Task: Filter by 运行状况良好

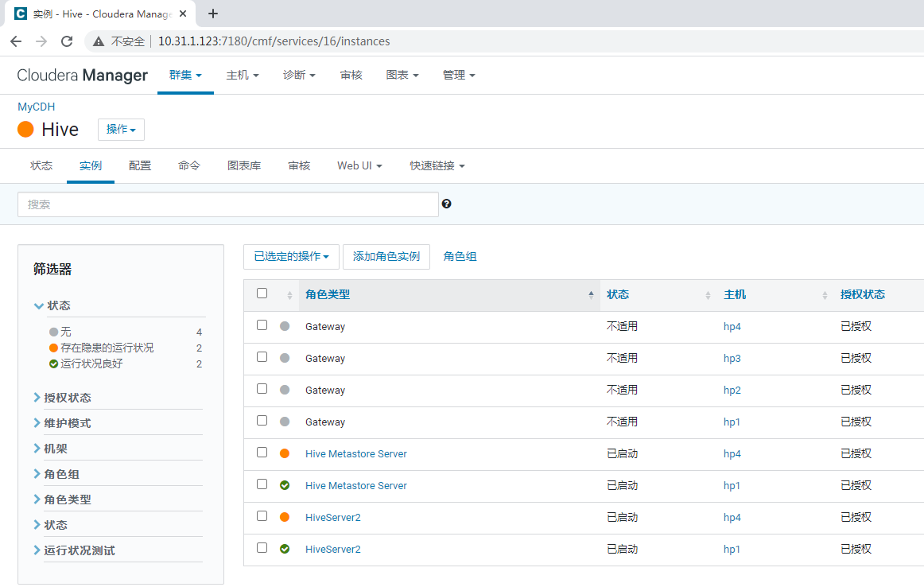Action: pos(91,363)
